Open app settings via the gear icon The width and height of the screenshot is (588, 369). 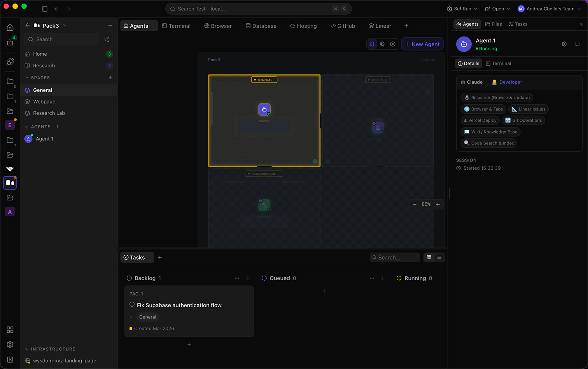(x=10, y=344)
